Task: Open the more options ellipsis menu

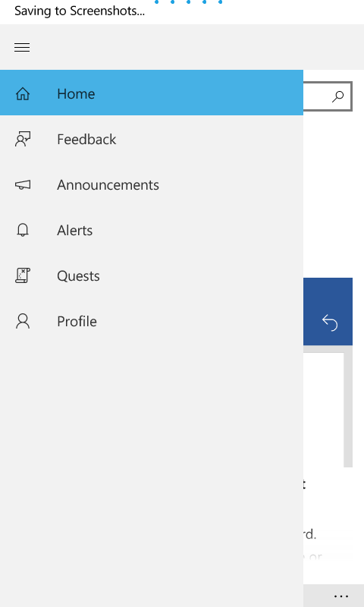Action: tap(340, 596)
